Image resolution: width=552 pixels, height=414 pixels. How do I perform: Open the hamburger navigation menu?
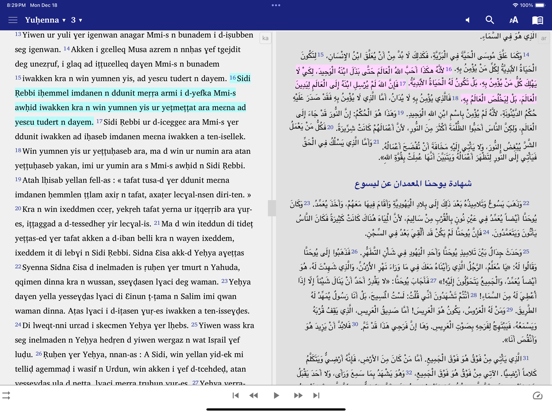pyautogui.click(x=13, y=20)
